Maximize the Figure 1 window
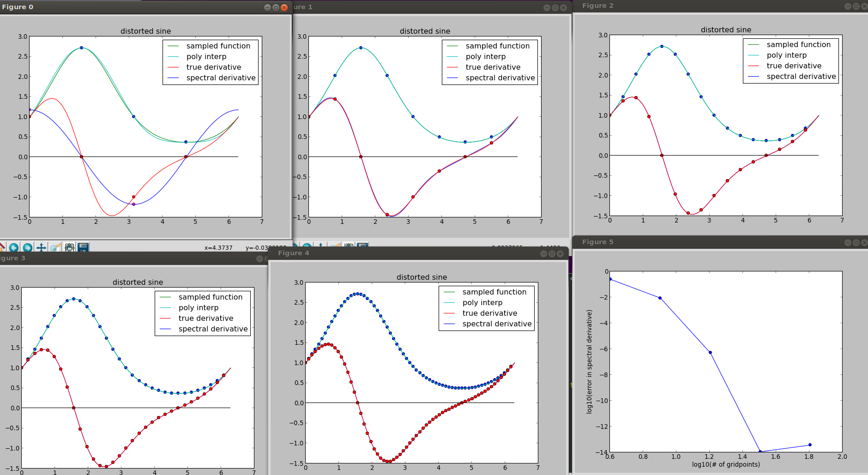 tap(555, 7)
